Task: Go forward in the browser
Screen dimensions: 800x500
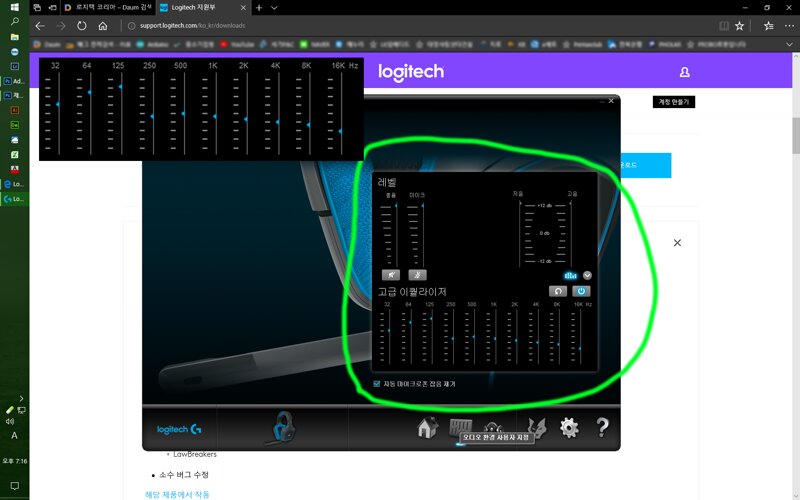Action: point(61,26)
